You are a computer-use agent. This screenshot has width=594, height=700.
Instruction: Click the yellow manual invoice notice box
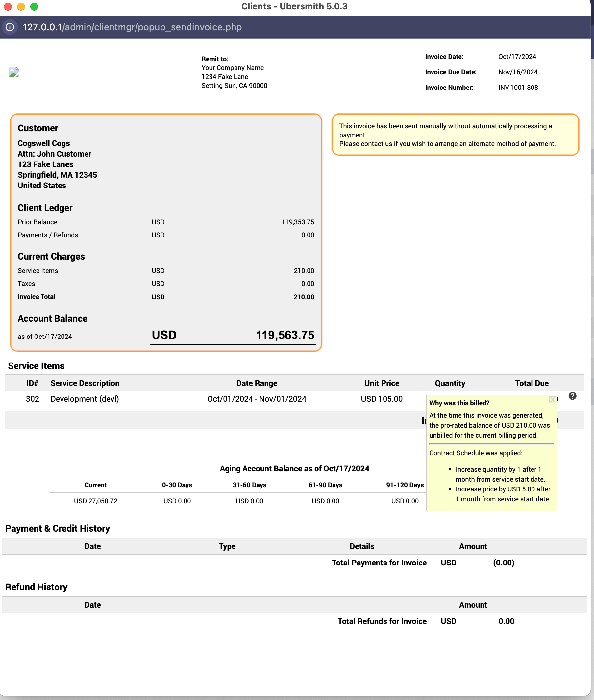tap(455, 135)
